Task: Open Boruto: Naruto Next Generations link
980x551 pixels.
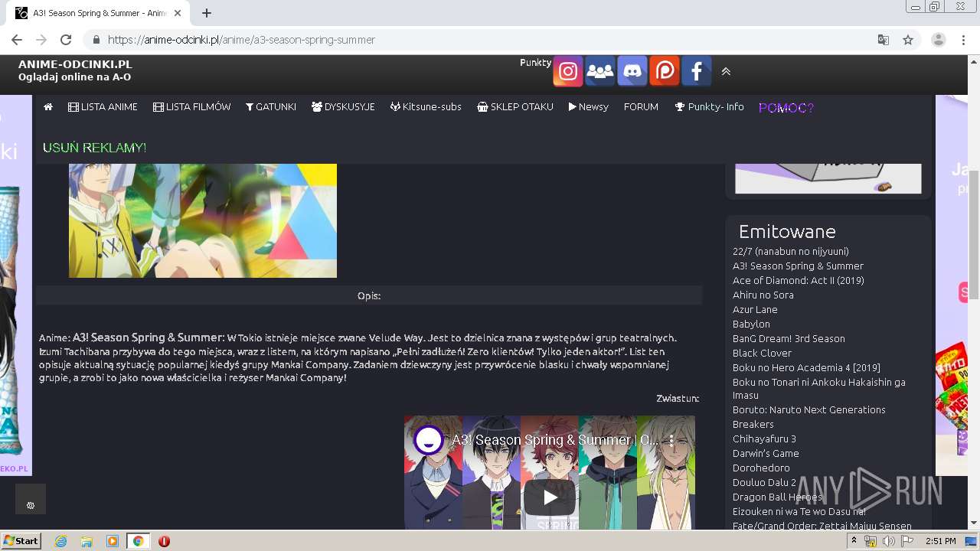Action: click(x=808, y=409)
